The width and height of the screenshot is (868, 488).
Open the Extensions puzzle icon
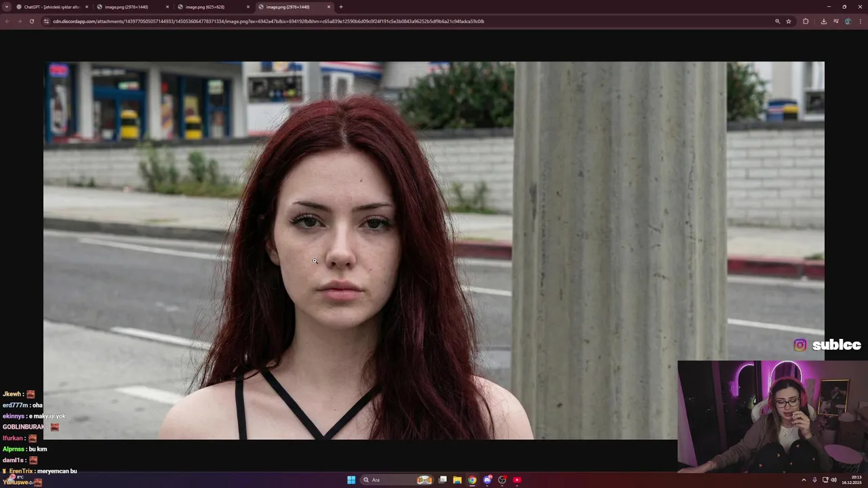coord(806,21)
